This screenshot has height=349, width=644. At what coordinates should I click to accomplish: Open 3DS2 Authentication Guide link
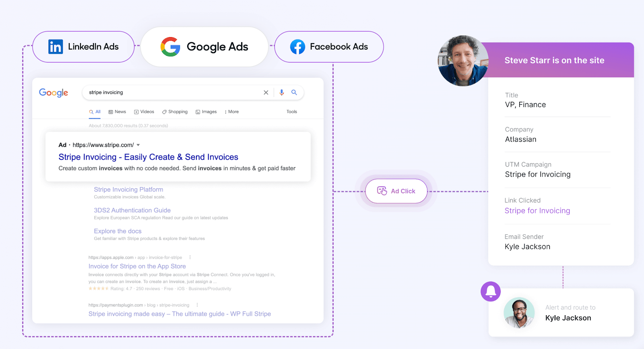(x=132, y=210)
